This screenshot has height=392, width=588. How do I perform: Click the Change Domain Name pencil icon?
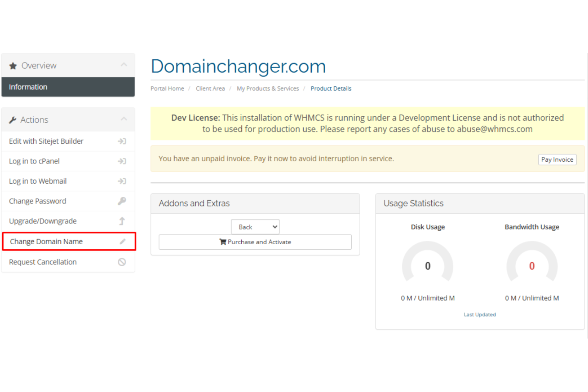pyautogui.click(x=122, y=242)
